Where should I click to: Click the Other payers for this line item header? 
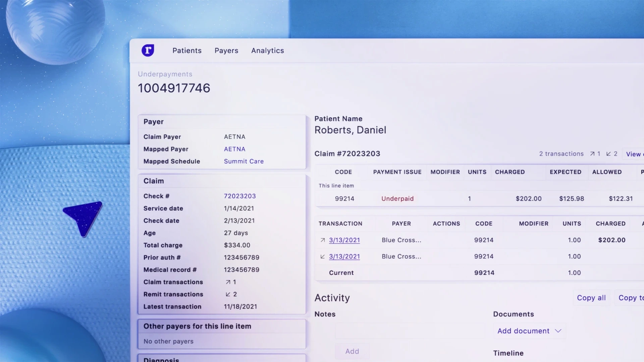[197, 326]
